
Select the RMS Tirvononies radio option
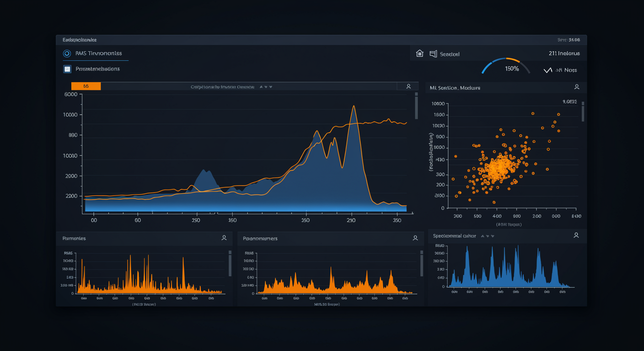point(67,53)
